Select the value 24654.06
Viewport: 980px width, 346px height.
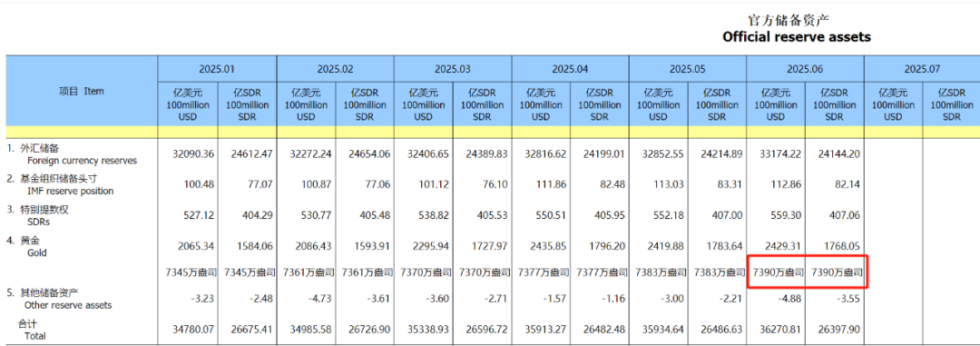pos(368,153)
